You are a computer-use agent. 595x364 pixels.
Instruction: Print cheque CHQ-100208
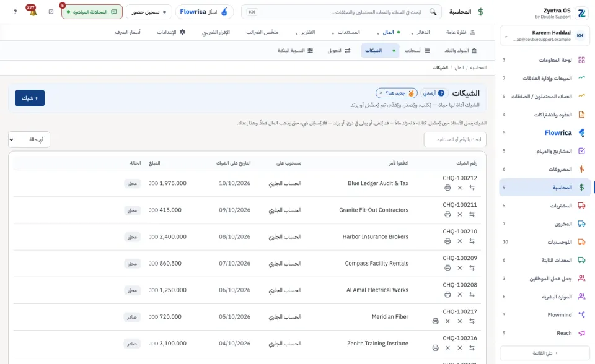(x=447, y=295)
